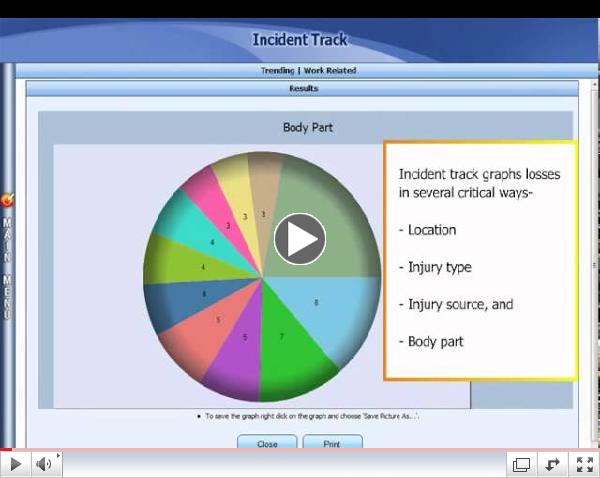
Task: Click the share arrow icon
Action: (x=551, y=464)
